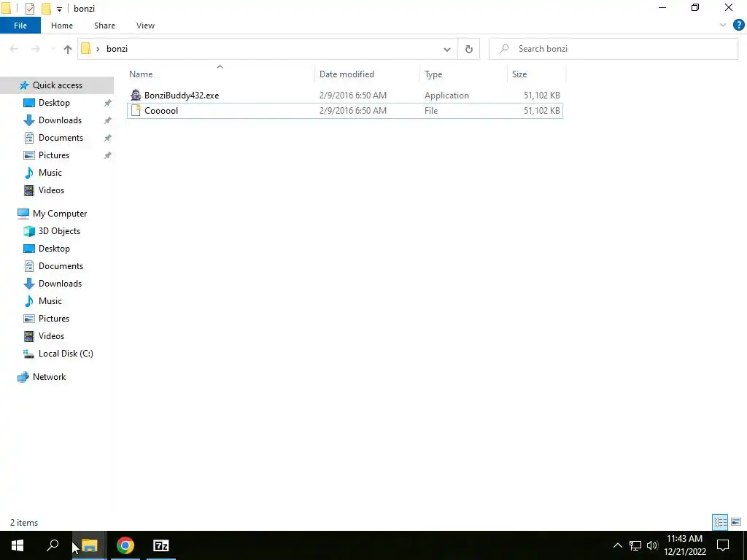Screen dimensions: 747x560
Task: Expand the breadcrumb root chevron
Action: click(98, 49)
